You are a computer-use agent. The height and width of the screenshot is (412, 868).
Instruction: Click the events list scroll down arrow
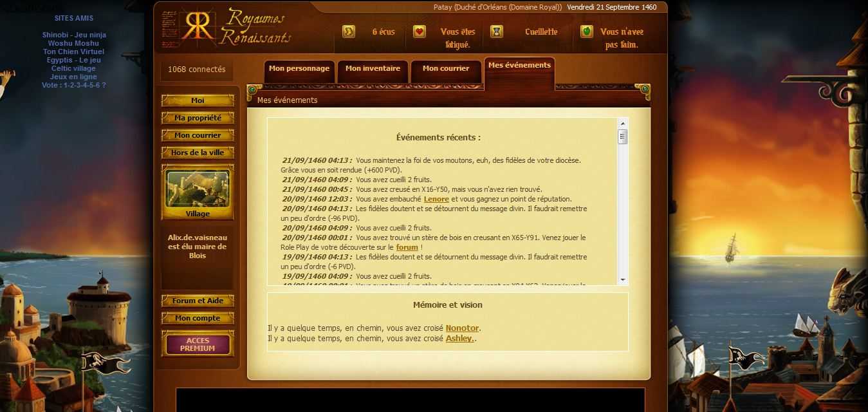(x=622, y=280)
